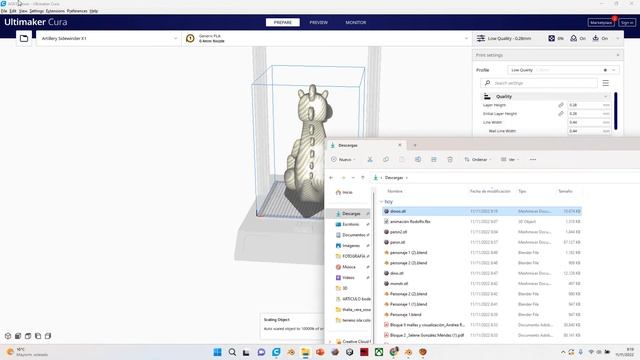Open the Explorer See more ellipsis
This screenshot has height=360, width=640.
[x=533, y=160]
